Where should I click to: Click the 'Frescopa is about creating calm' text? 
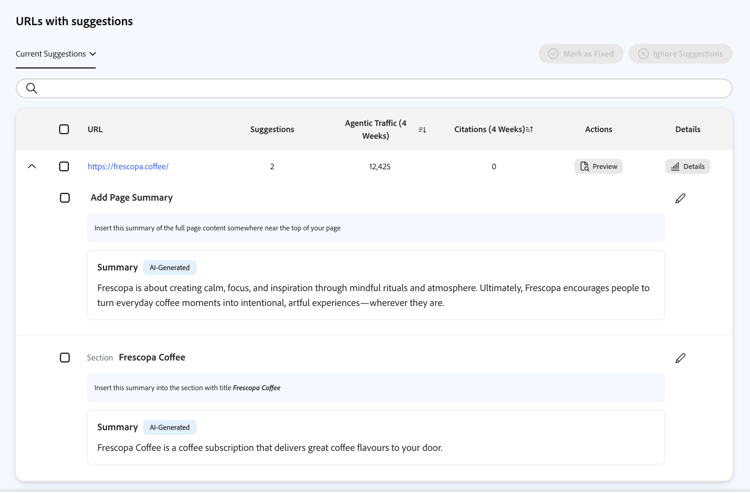373,295
